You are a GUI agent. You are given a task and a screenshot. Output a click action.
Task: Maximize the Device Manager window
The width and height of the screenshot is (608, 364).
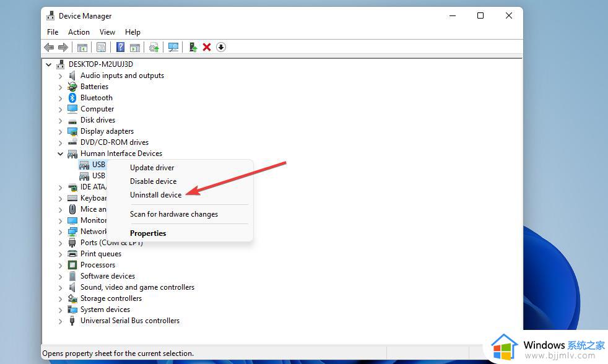pyautogui.click(x=480, y=15)
